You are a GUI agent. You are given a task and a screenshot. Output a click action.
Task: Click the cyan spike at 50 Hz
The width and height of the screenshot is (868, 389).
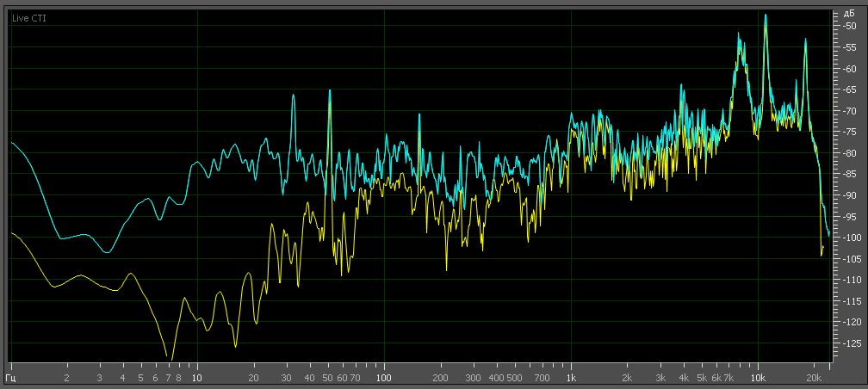point(329,91)
